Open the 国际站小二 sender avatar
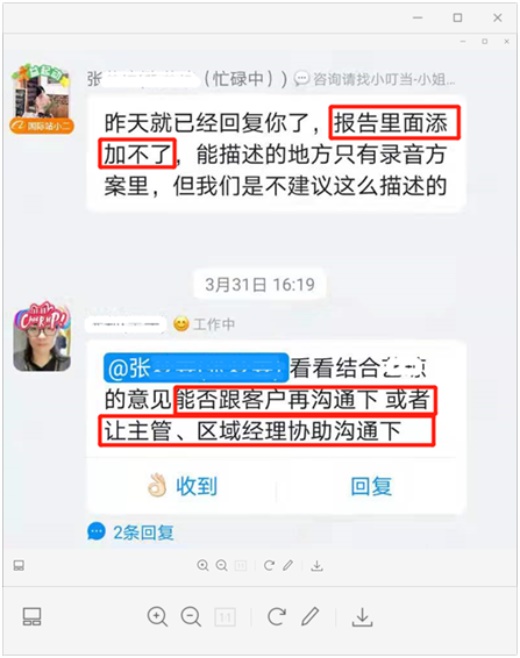Screen dimensions: 520x658 42,99
